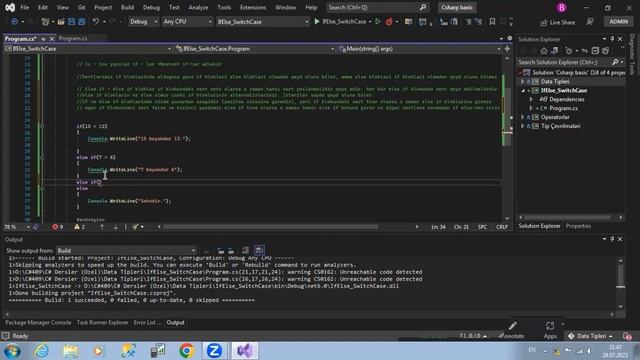Switch to the Properties tab

click(x=578, y=226)
